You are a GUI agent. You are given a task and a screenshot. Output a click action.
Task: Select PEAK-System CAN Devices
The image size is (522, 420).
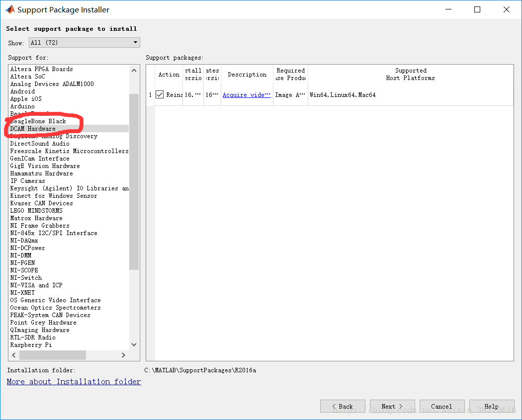point(69,315)
